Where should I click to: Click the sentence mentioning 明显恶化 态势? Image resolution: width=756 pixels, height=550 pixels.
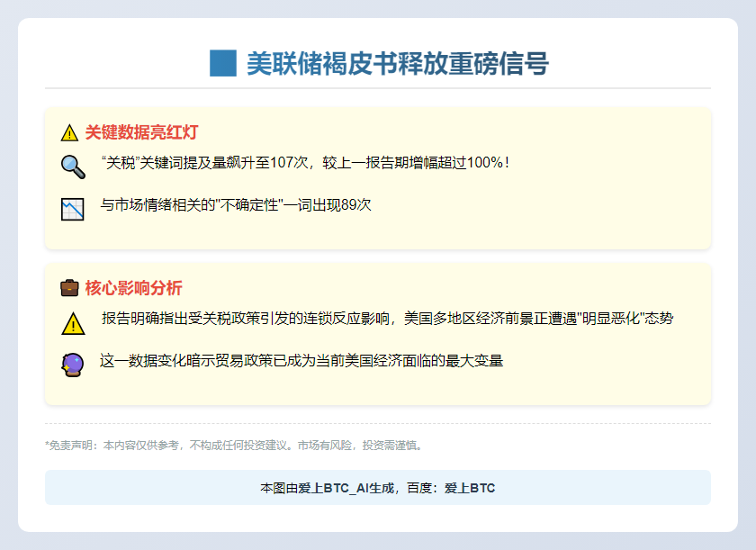point(387,319)
